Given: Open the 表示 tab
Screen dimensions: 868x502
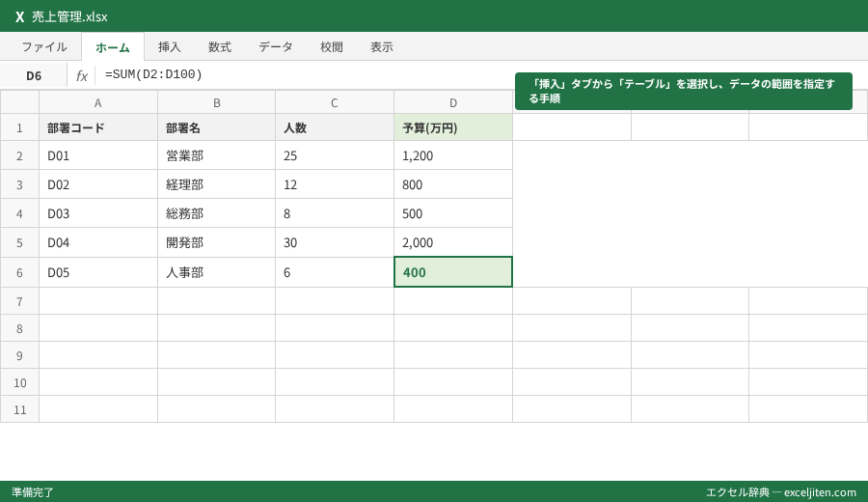Looking at the screenshot, I should (382, 47).
